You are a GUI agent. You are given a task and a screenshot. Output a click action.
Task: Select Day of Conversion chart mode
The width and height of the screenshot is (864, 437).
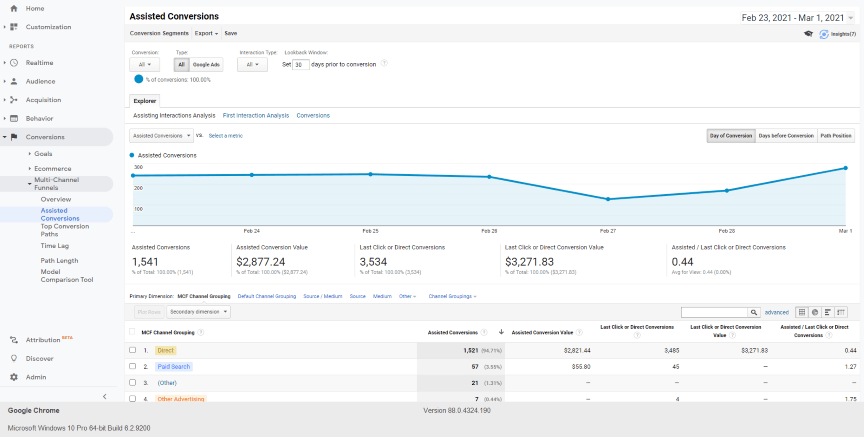tap(731, 136)
